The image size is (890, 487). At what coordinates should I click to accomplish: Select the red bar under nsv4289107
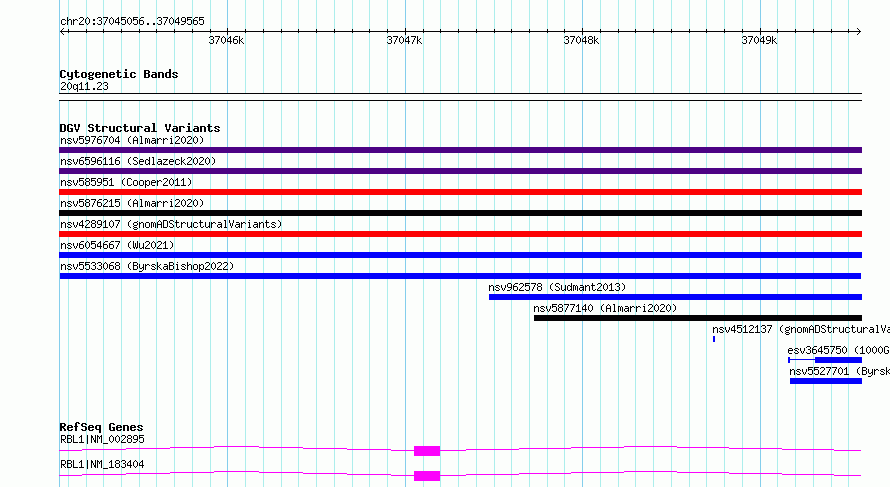[x=460, y=234]
